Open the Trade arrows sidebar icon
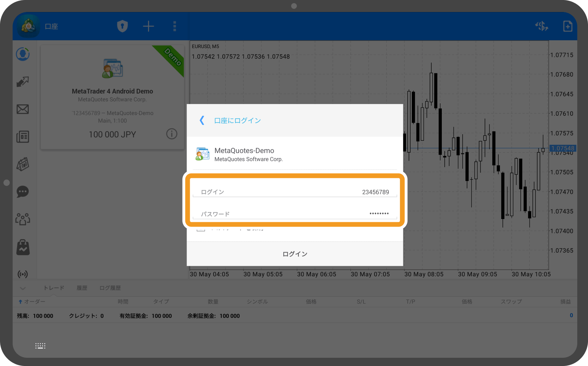The height and width of the screenshot is (366, 588). 23,82
